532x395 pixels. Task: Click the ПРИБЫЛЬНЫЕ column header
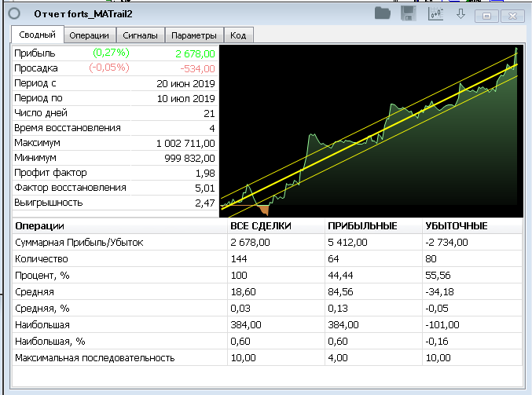(361, 226)
